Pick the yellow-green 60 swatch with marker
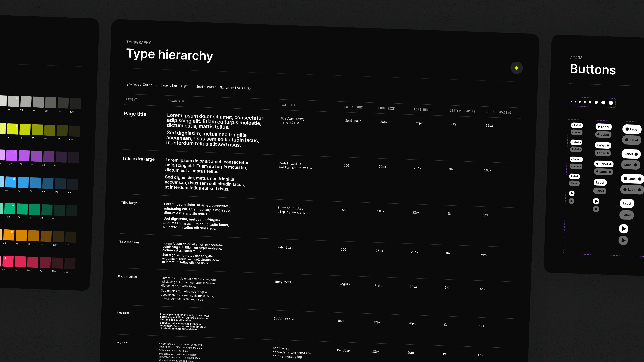Viewport: 644px width, 362px height. click(x=13, y=129)
